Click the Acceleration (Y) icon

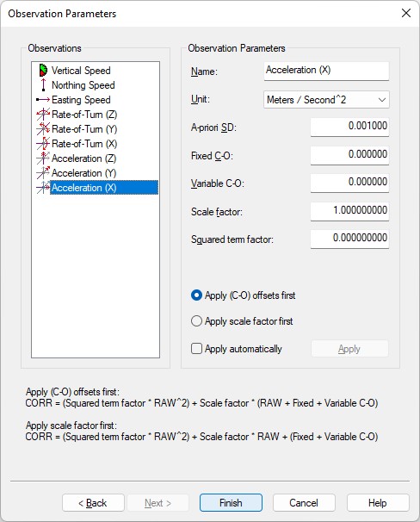(43, 173)
